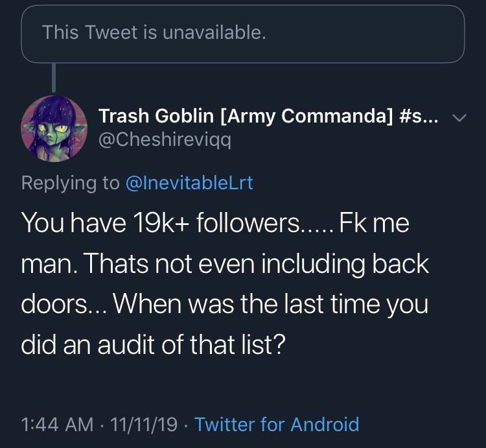Viewport: 486px width, 448px height.
Task: Click the @InevitableLrt mention link
Action: [189, 183]
